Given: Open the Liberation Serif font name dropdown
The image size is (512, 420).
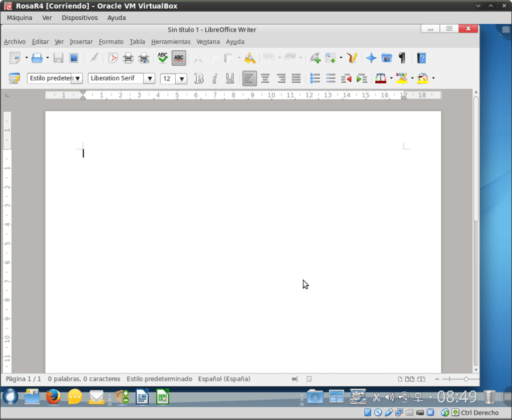Looking at the screenshot, I should coord(150,78).
